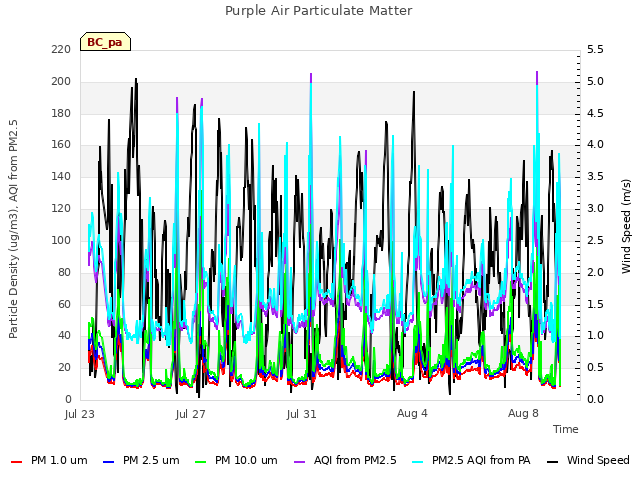This screenshot has height=480, width=640.
Task: Toggle the PM 2.5 um legend entry
Action: 141,460
